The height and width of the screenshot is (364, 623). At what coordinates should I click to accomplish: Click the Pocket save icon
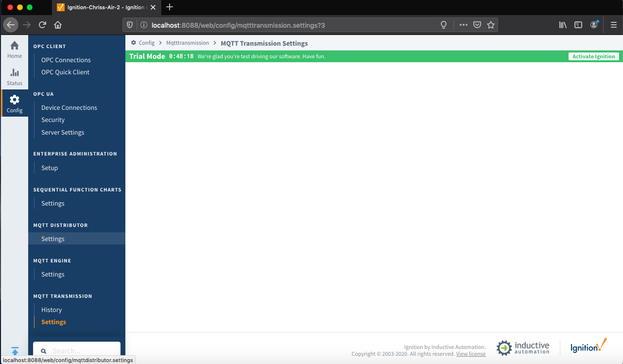[477, 25]
